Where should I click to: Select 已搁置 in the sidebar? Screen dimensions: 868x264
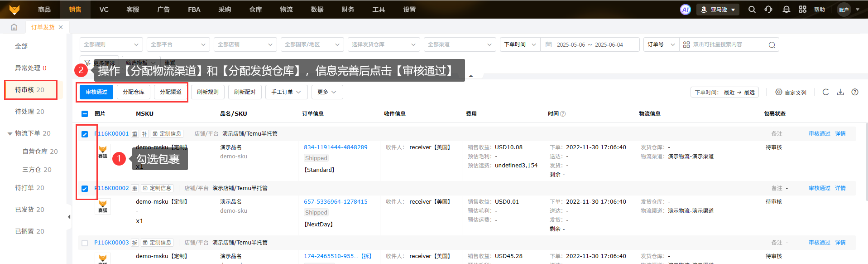click(x=29, y=231)
